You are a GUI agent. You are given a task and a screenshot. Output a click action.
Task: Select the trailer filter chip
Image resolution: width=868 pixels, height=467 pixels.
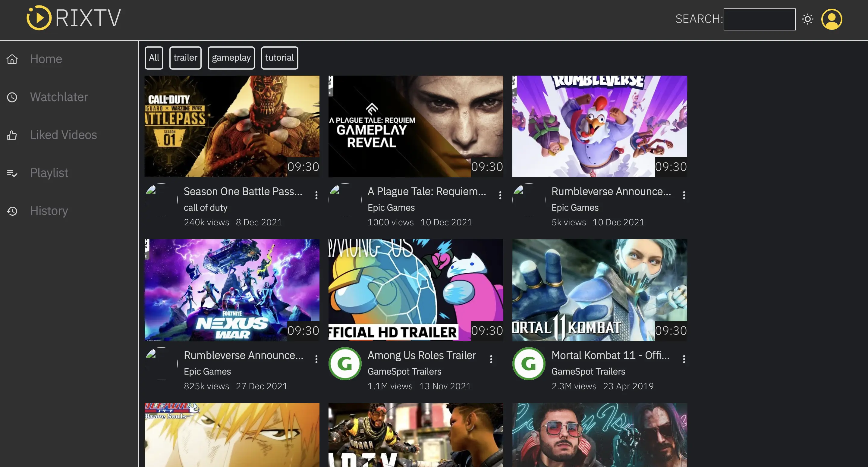(x=185, y=58)
